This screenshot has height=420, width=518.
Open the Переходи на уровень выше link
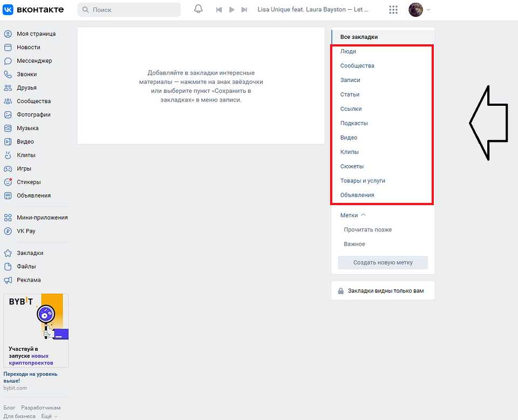[x=30, y=377]
